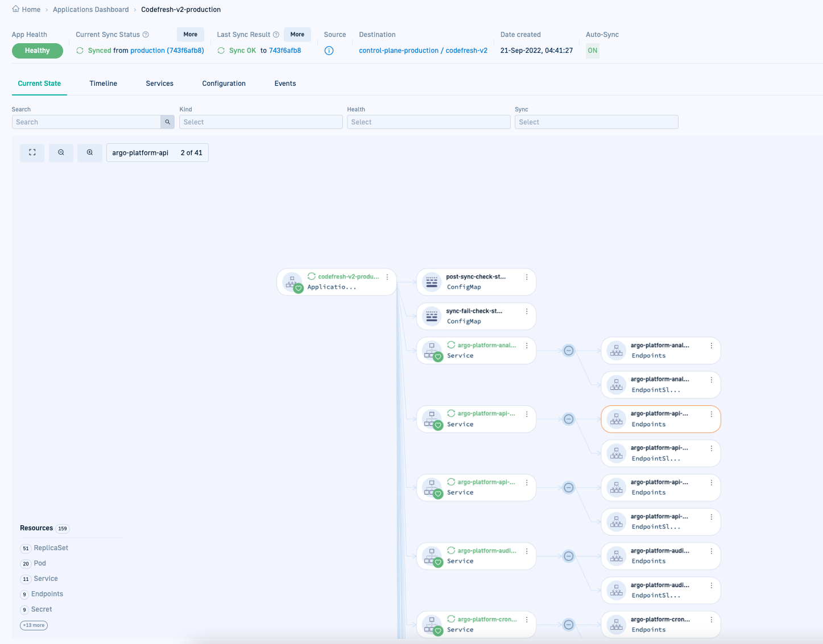This screenshot has width=823, height=644.
Task: Switch to the Timeline tab
Action: click(x=103, y=84)
